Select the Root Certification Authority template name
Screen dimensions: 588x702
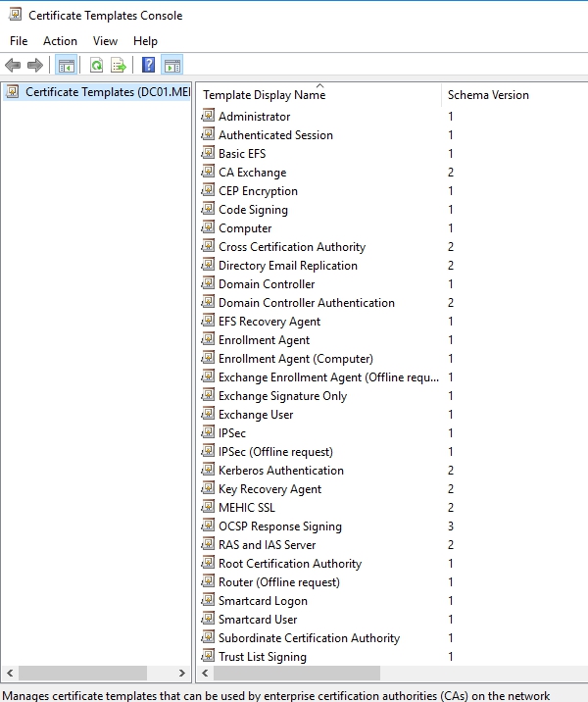(x=290, y=564)
